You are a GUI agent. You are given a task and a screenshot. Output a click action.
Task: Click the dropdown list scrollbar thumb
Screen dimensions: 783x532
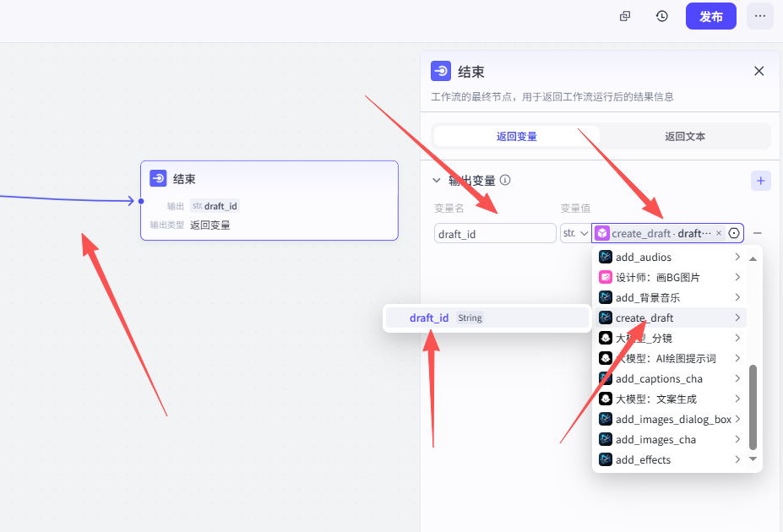753,405
